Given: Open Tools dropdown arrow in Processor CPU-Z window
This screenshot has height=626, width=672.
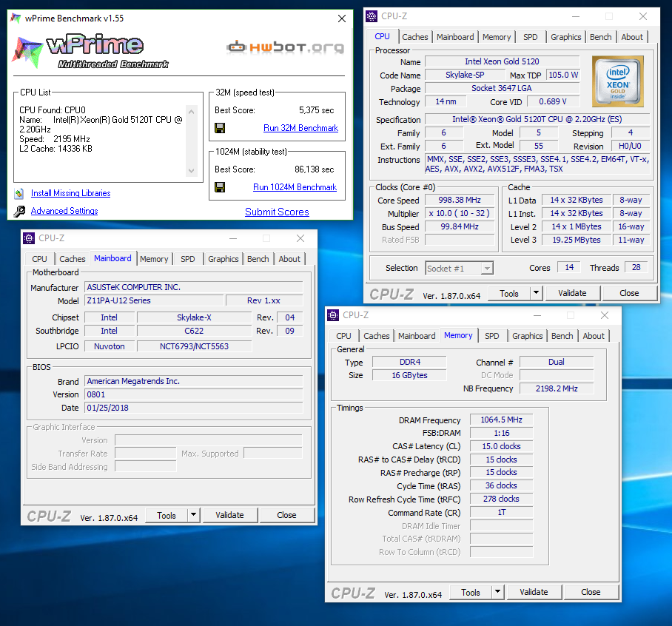Looking at the screenshot, I should tap(536, 294).
